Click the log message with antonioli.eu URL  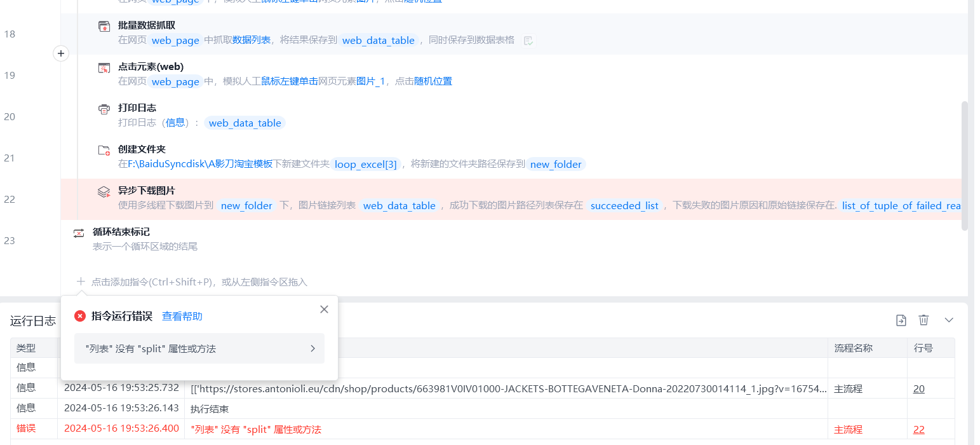(x=508, y=388)
